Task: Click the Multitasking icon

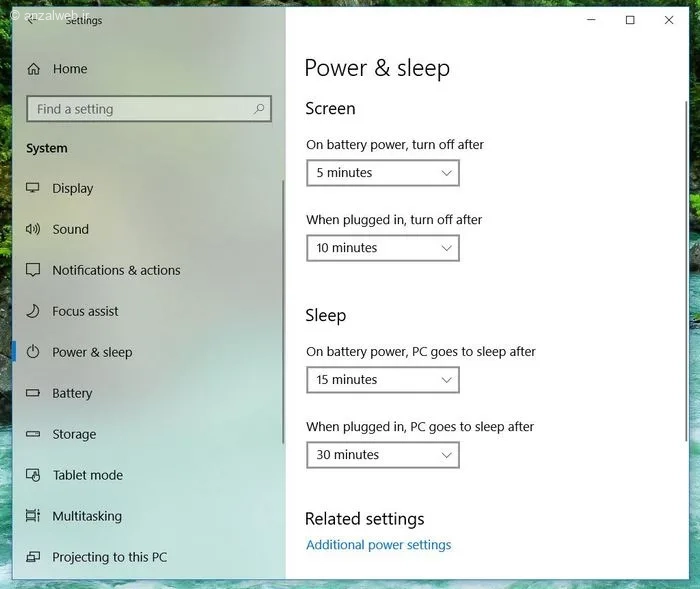Action: pos(33,516)
